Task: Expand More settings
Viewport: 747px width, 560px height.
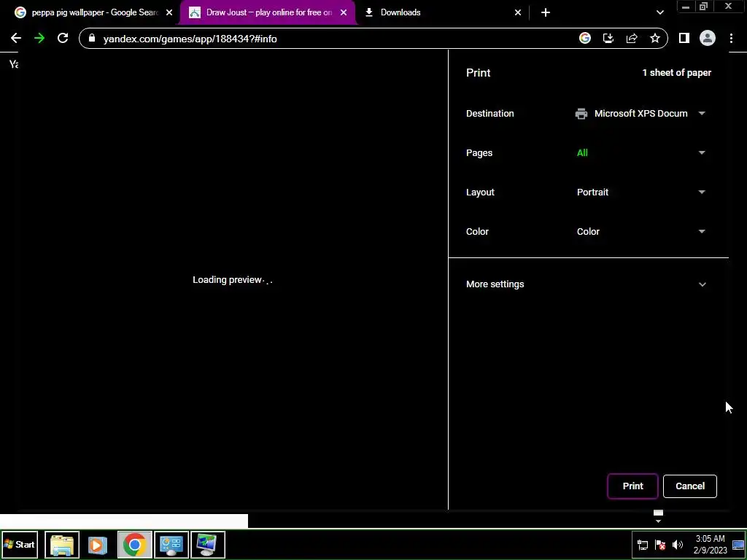Action: (588, 284)
